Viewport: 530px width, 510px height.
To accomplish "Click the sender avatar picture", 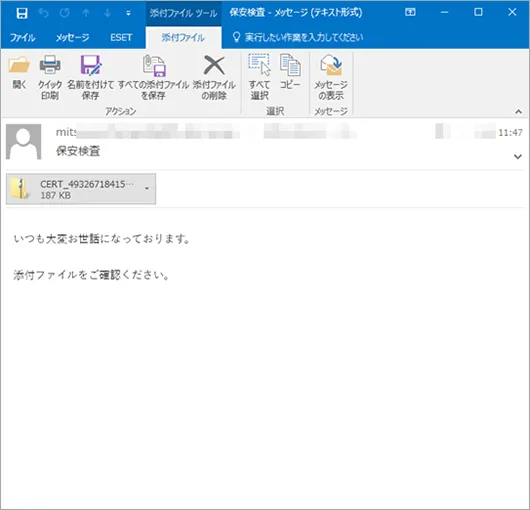I will [24, 141].
